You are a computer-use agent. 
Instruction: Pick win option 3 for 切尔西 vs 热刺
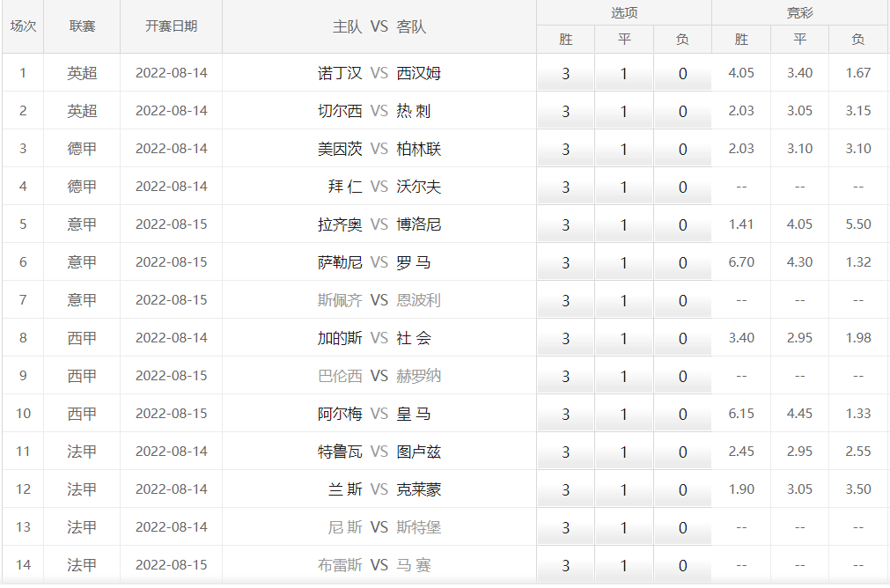565,111
